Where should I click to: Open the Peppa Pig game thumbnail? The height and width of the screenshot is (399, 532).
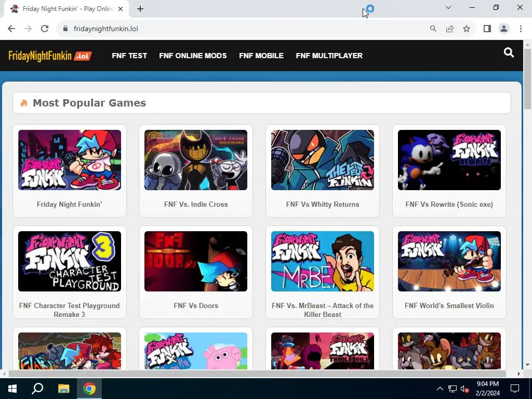pyautogui.click(x=196, y=351)
